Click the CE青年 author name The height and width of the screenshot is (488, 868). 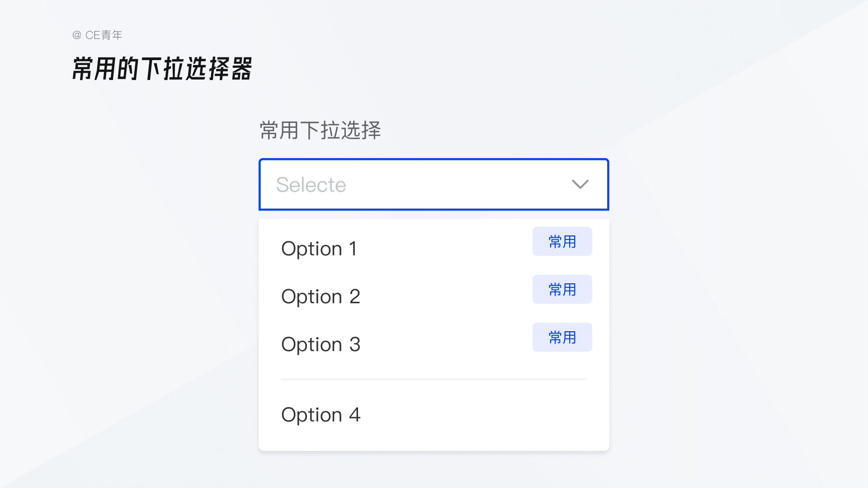coord(104,35)
